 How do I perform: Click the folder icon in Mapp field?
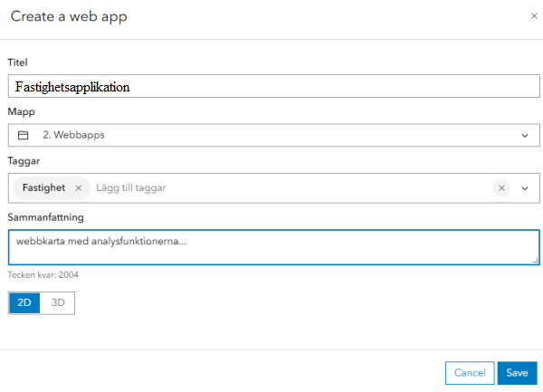point(24,136)
